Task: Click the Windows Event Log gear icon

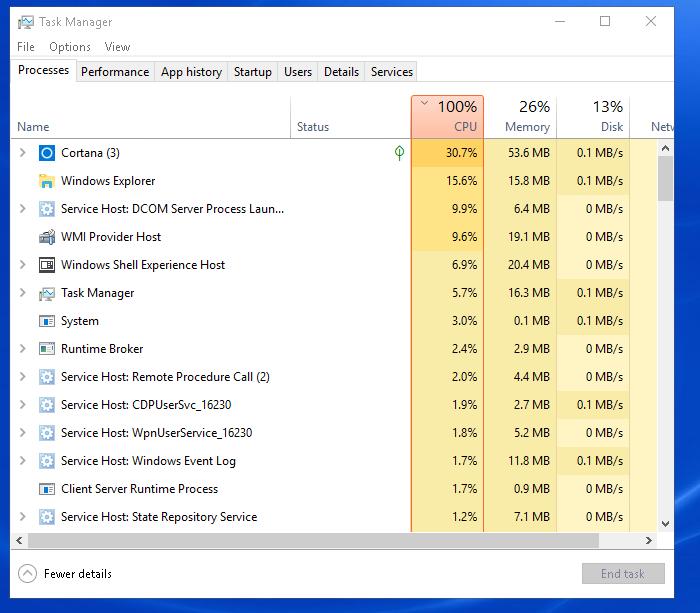Action: pos(47,461)
